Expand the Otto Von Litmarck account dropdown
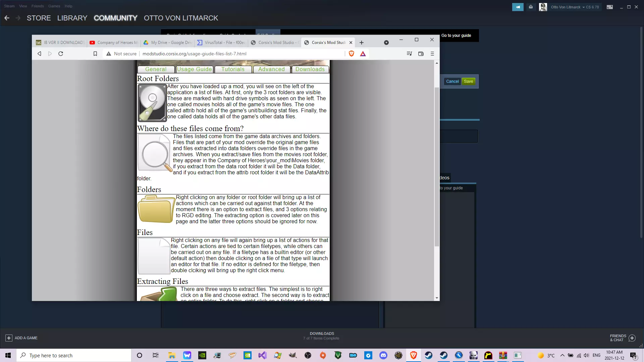 point(583,7)
